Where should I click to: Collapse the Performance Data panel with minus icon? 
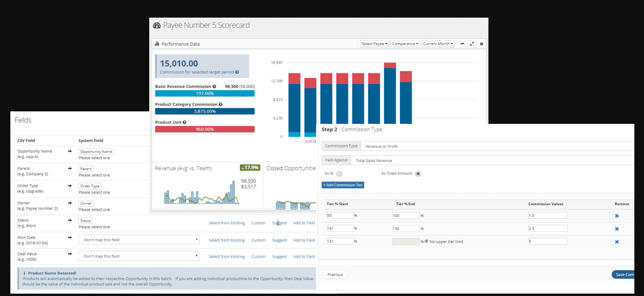[x=462, y=44]
